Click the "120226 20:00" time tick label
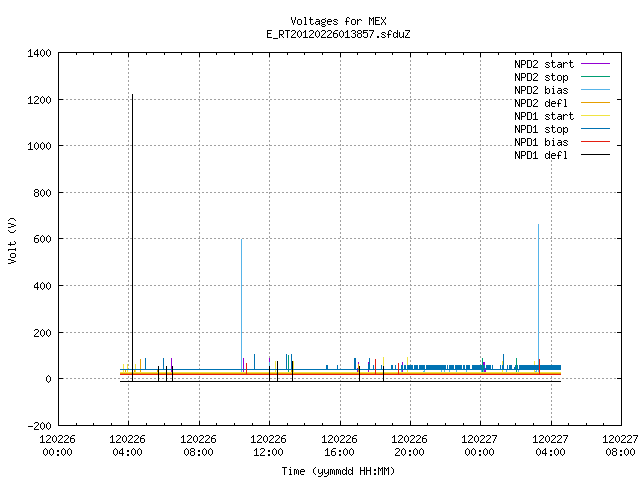Screen dimensions: 640x480 (x=409, y=446)
